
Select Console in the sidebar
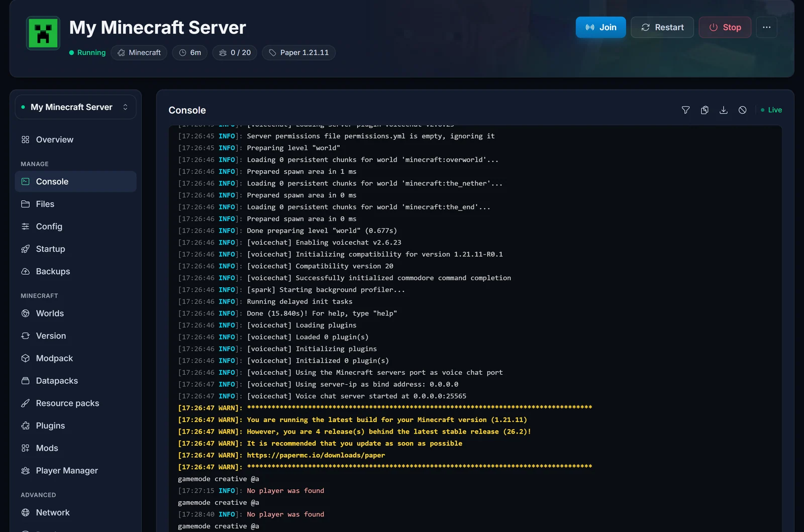pos(75,181)
